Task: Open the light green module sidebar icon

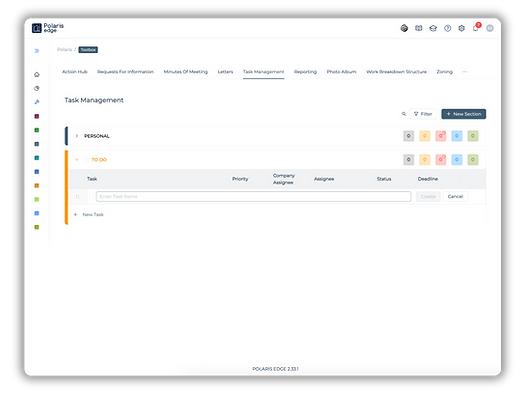Action: coord(37,200)
